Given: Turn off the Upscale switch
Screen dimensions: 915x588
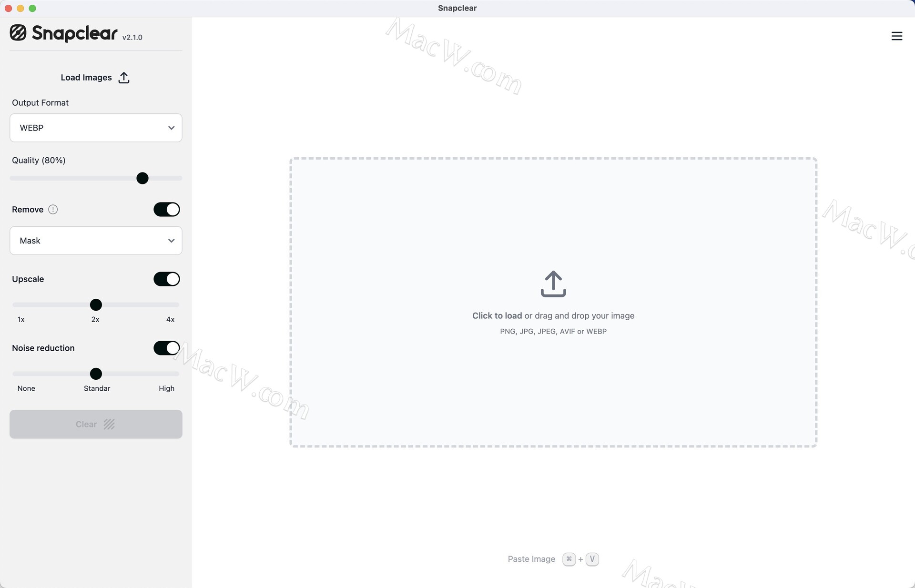Looking at the screenshot, I should pos(166,279).
